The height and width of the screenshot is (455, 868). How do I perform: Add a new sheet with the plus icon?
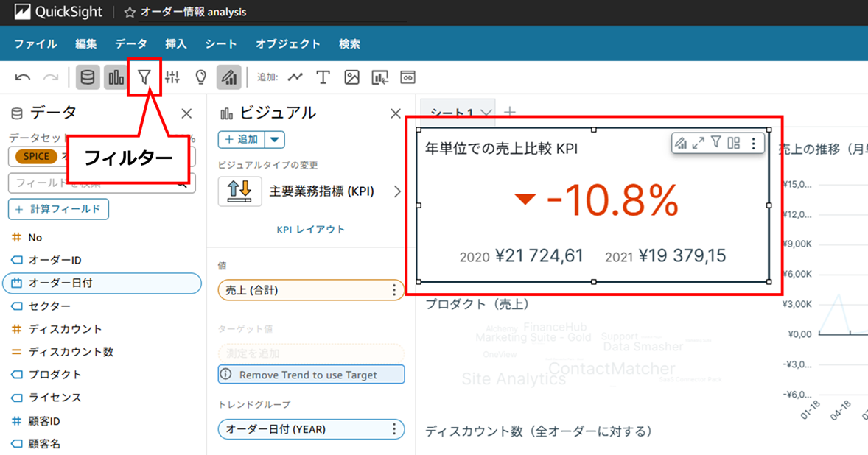click(509, 112)
